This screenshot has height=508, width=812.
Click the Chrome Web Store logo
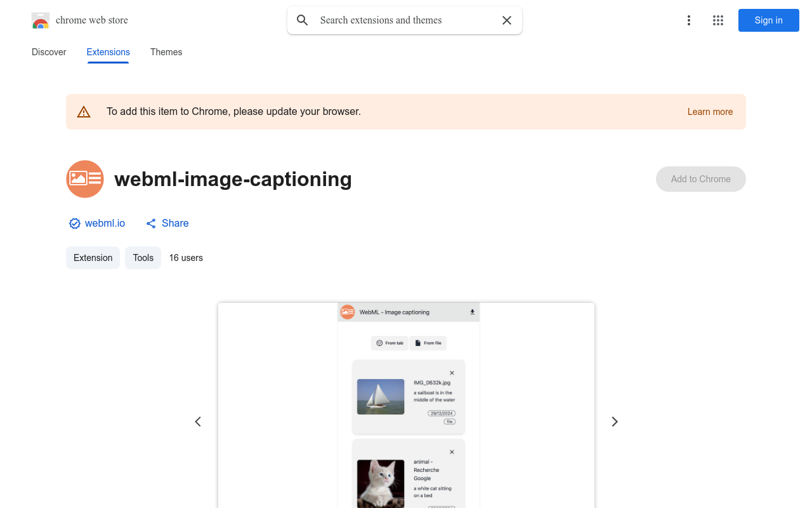click(x=41, y=20)
